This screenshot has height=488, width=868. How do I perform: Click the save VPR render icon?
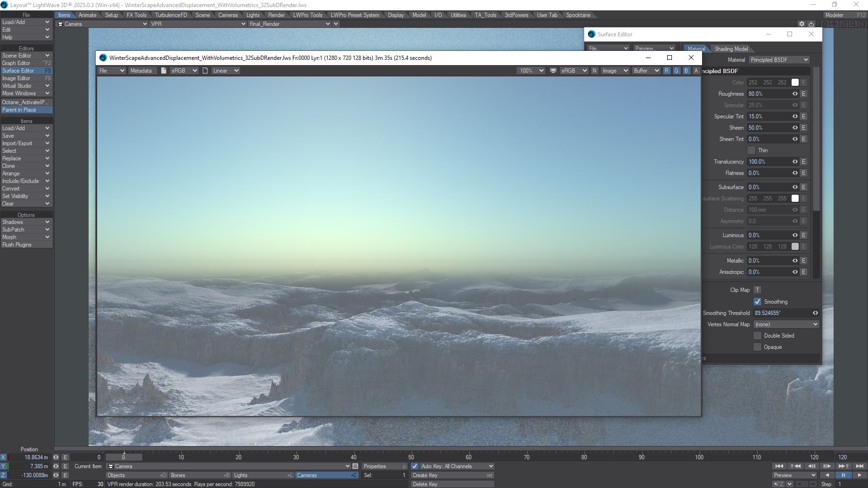pos(811,24)
